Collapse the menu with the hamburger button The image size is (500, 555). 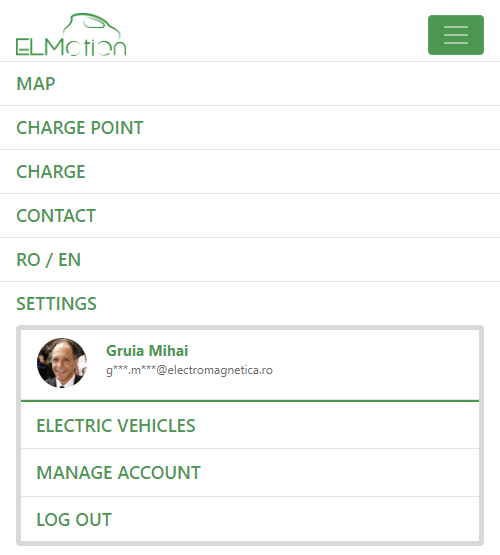[x=456, y=35]
